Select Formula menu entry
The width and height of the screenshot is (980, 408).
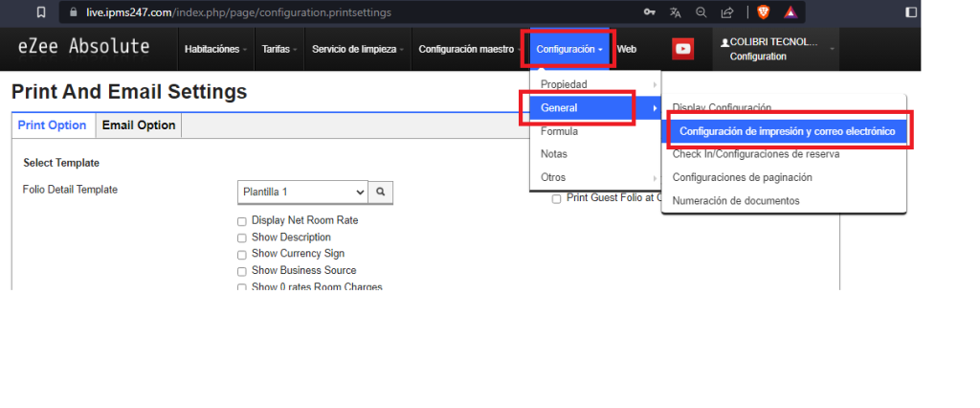tap(595, 131)
